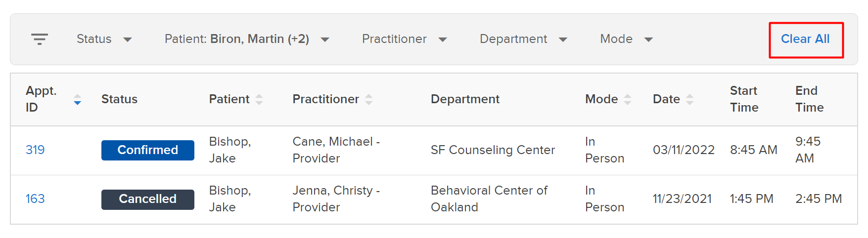868x238 pixels.
Task: Select the Status column header
Action: click(119, 99)
